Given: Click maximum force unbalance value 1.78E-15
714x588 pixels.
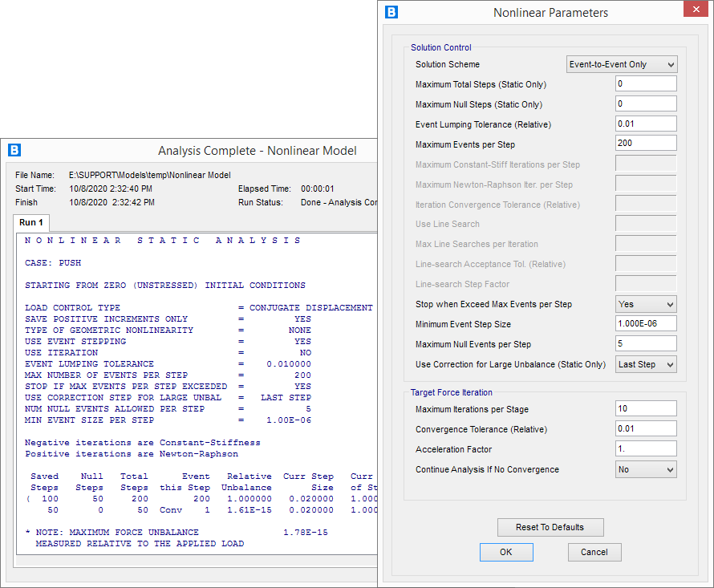Looking at the screenshot, I should point(306,533).
